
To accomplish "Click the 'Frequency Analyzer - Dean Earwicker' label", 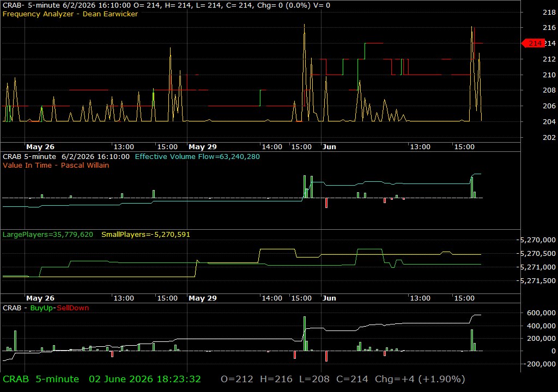I will [x=70, y=14].
